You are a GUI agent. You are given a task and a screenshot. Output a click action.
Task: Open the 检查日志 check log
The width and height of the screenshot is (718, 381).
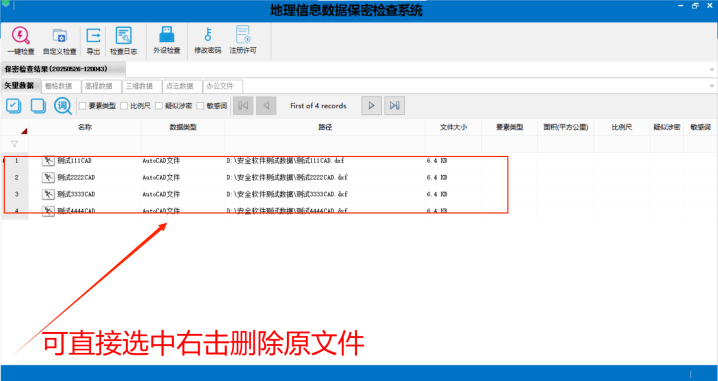coord(124,41)
